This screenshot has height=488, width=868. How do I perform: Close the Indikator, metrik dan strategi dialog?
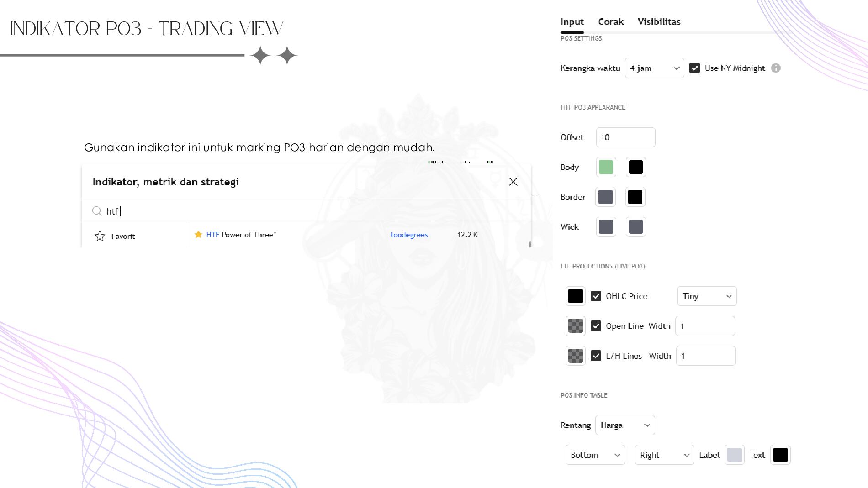(x=513, y=182)
